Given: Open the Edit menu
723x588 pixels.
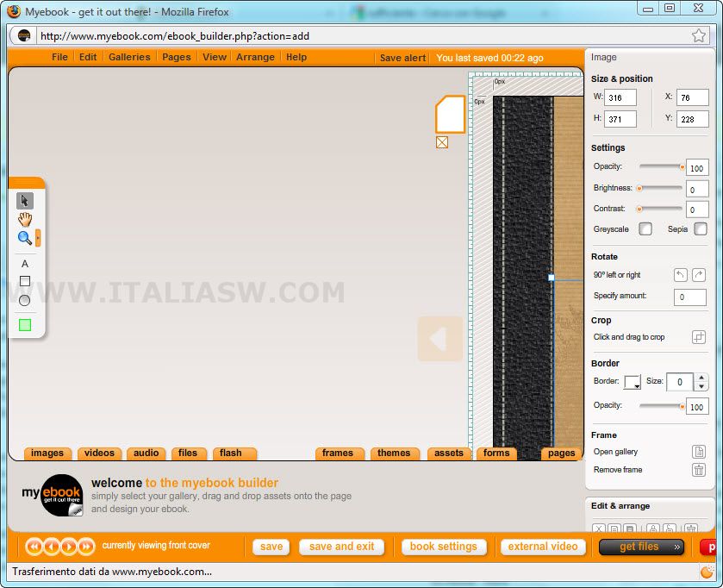Looking at the screenshot, I should click(x=88, y=57).
